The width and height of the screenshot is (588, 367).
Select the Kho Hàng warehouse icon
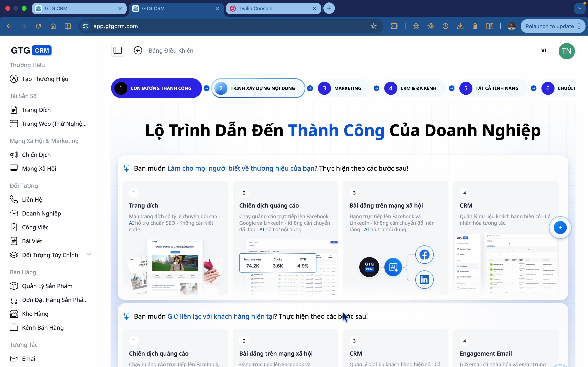(14, 314)
